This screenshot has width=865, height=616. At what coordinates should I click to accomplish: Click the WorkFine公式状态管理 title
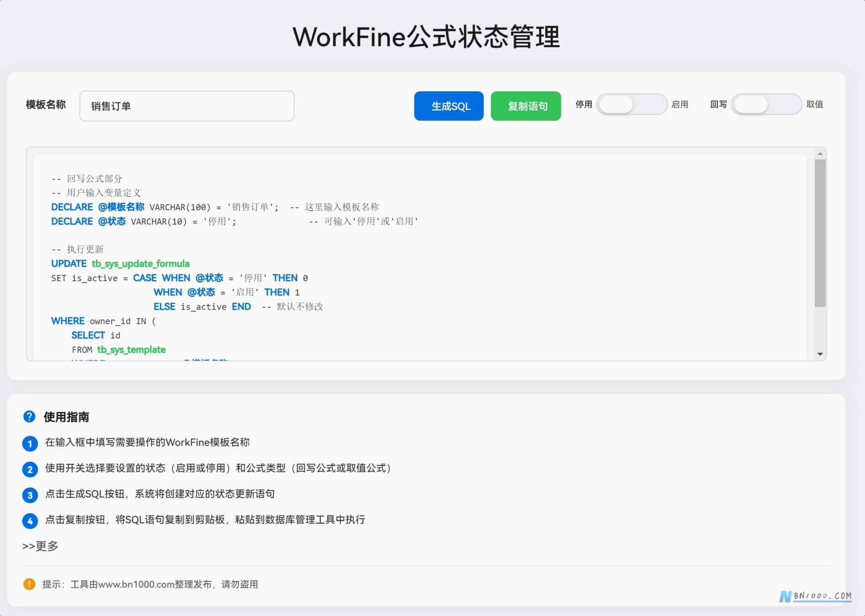click(x=426, y=37)
